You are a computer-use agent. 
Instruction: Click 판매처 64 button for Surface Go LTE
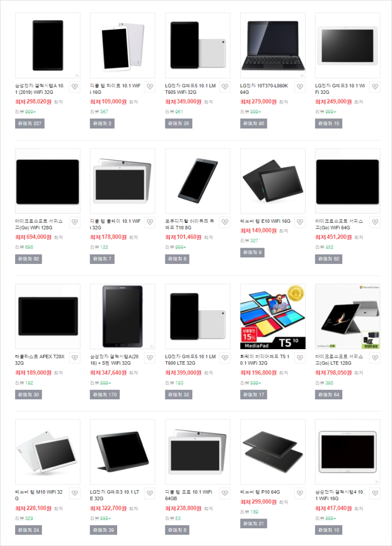point(329,395)
